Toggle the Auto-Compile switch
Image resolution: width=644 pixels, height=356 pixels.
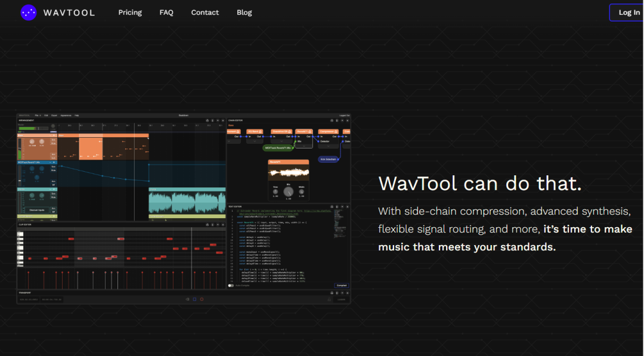tap(231, 286)
